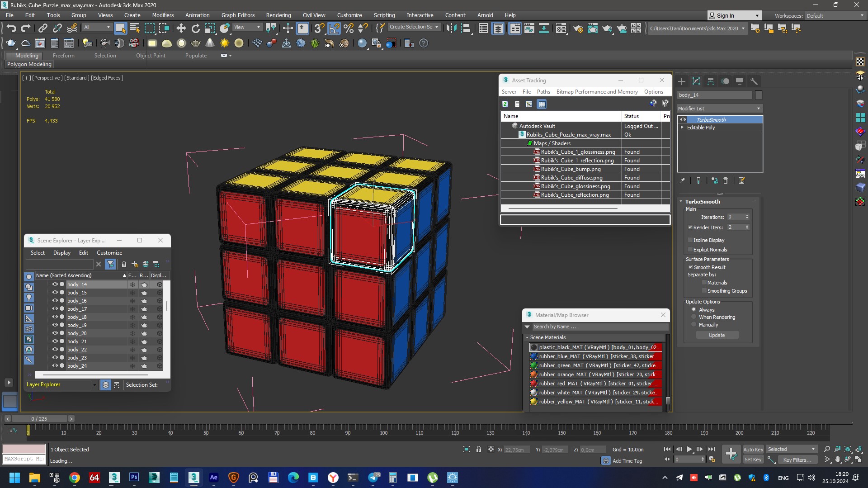This screenshot has height=488, width=868.
Task: Click the Redo arrow icon
Action: point(26,28)
